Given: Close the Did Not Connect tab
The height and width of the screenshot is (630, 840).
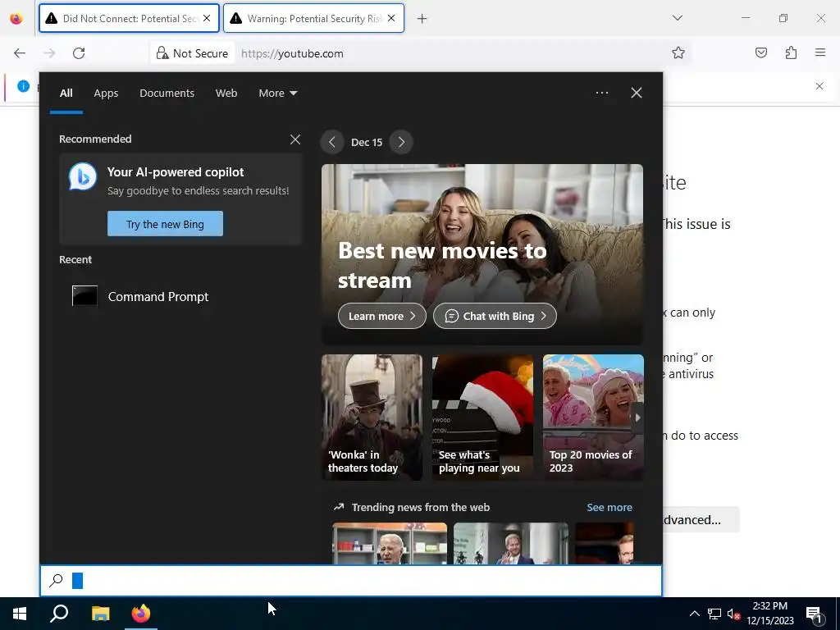Looking at the screenshot, I should pyautogui.click(x=207, y=18).
